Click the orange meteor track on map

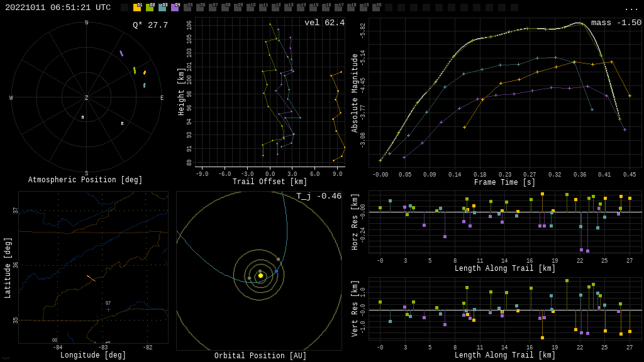point(91,278)
